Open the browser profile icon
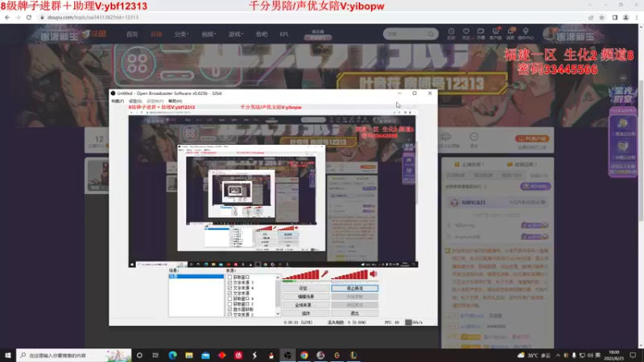The height and width of the screenshot is (362, 644). pos(626,17)
